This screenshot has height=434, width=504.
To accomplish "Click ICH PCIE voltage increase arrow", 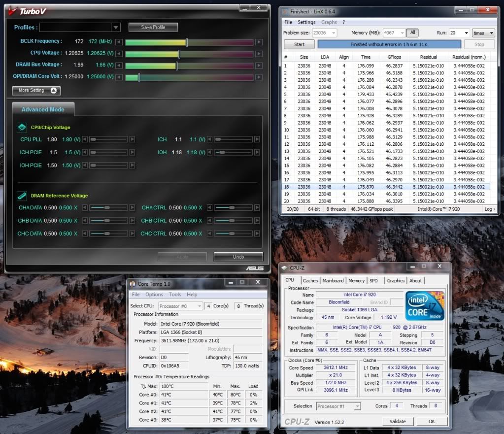I will [132, 152].
